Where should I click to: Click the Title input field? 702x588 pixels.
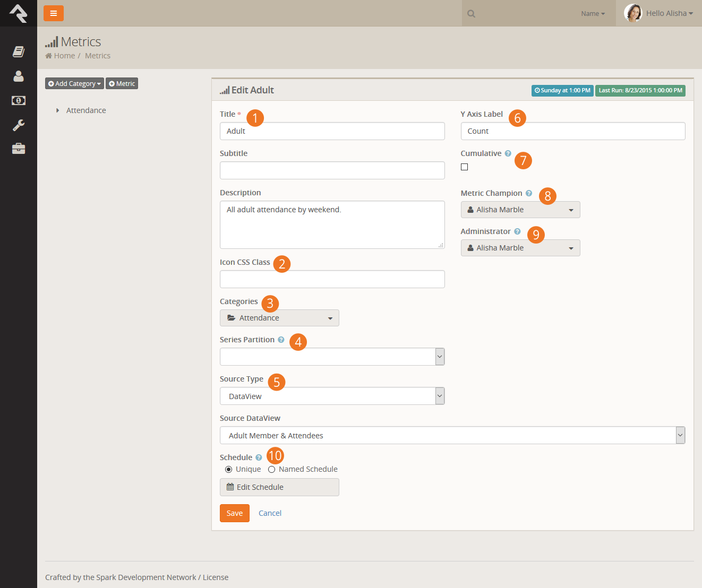[x=332, y=131]
